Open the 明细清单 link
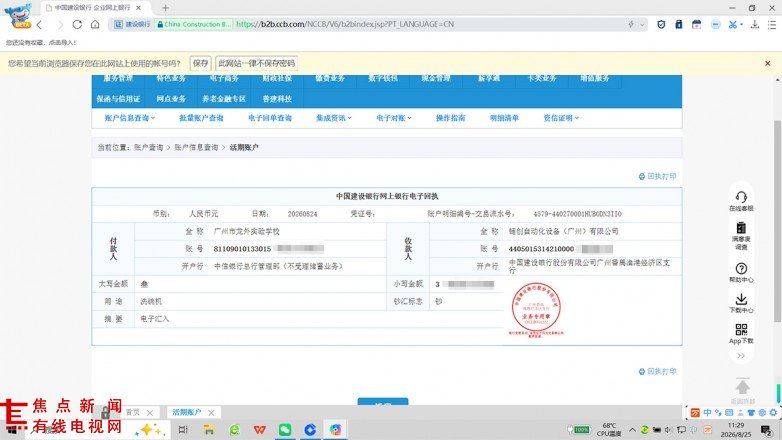This screenshot has height=440, width=782. pyautogui.click(x=504, y=118)
